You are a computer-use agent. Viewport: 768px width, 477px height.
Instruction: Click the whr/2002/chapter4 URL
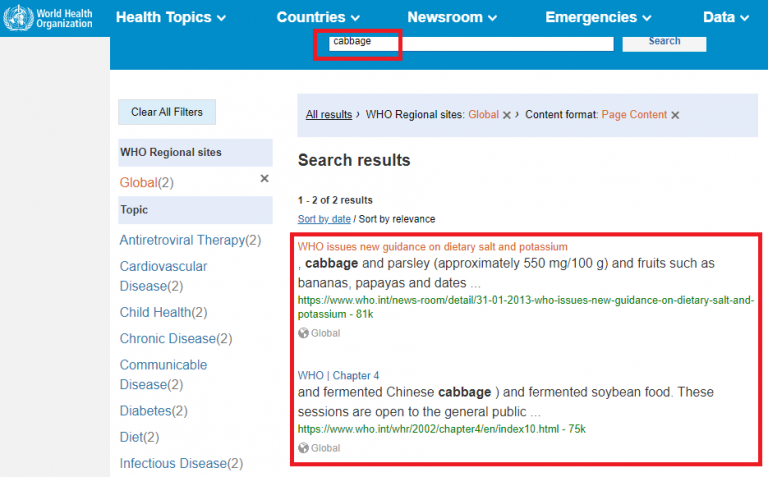(x=441, y=429)
